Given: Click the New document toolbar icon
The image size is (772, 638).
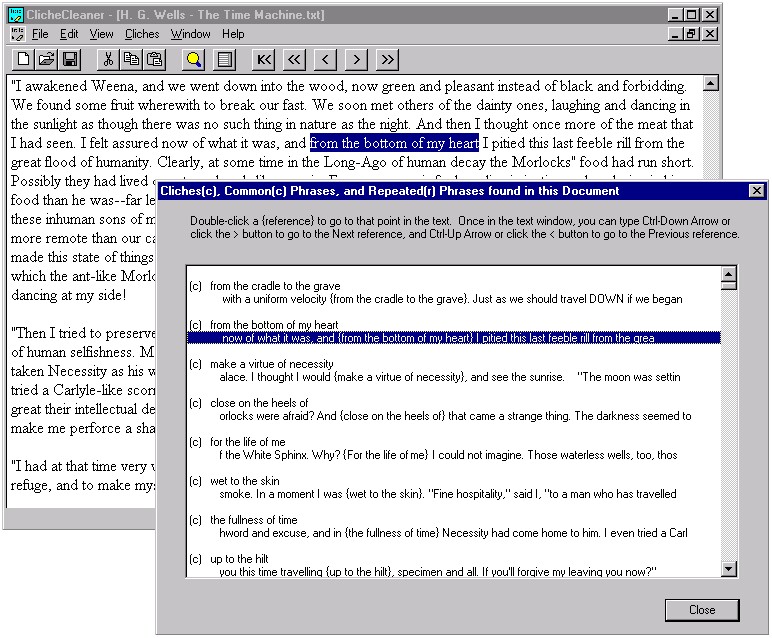Looking at the screenshot, I should click(23, 60).
